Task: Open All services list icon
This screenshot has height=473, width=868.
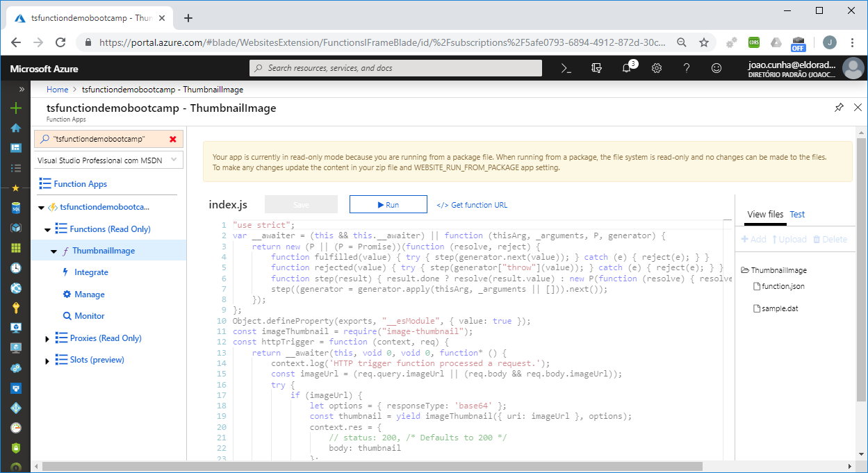Action: 15,168
